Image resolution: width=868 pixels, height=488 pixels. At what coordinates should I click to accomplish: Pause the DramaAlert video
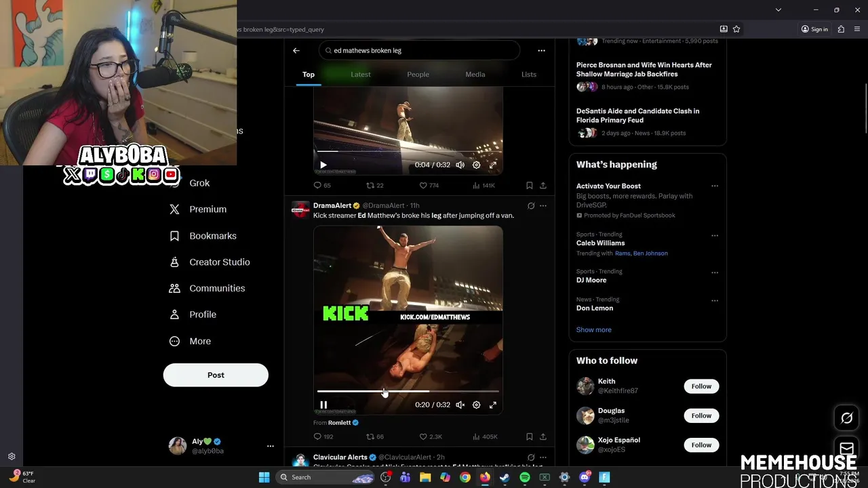[323, 405]
